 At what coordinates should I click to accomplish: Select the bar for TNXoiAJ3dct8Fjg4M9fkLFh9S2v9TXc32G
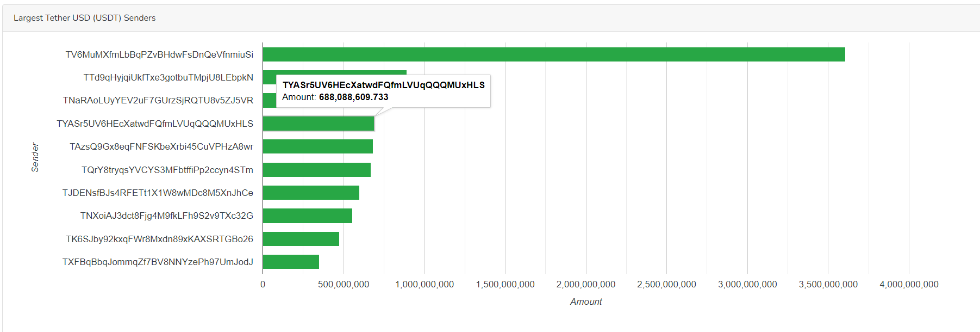click(307, 216)
